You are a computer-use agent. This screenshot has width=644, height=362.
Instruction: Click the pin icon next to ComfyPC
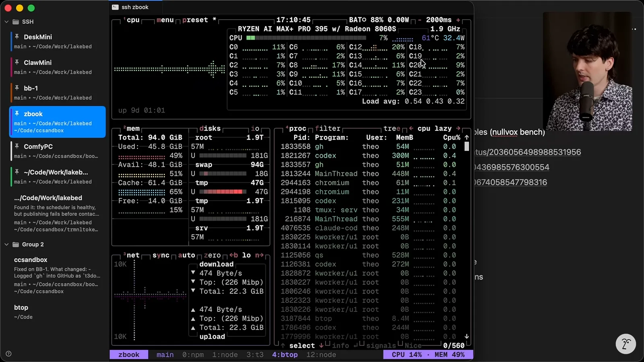pos(17,146)
